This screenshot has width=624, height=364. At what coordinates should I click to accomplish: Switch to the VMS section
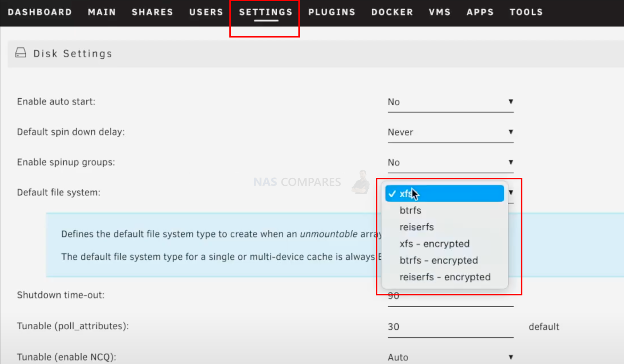(x=440, y=12)
